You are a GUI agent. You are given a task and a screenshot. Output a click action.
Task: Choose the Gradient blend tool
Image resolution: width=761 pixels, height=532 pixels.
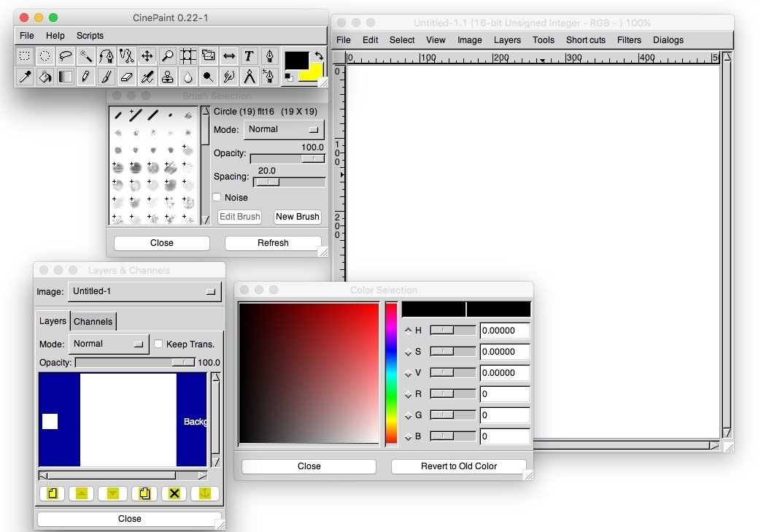coord(65,77)
